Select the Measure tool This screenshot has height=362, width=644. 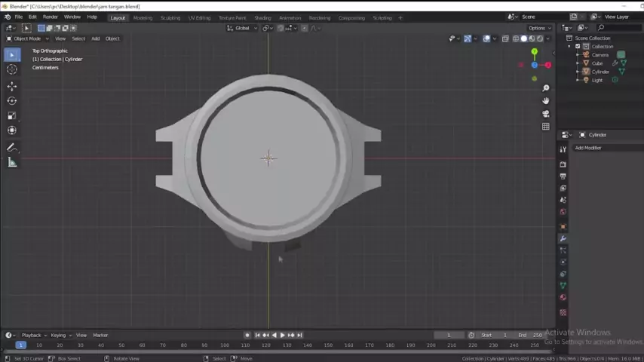coord(12,163)
